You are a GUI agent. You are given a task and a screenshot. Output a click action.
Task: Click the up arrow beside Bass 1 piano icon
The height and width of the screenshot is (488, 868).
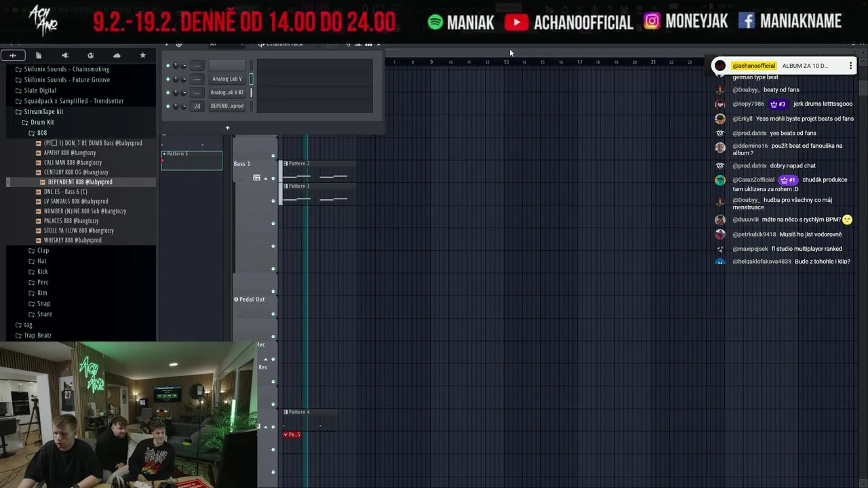265,178
